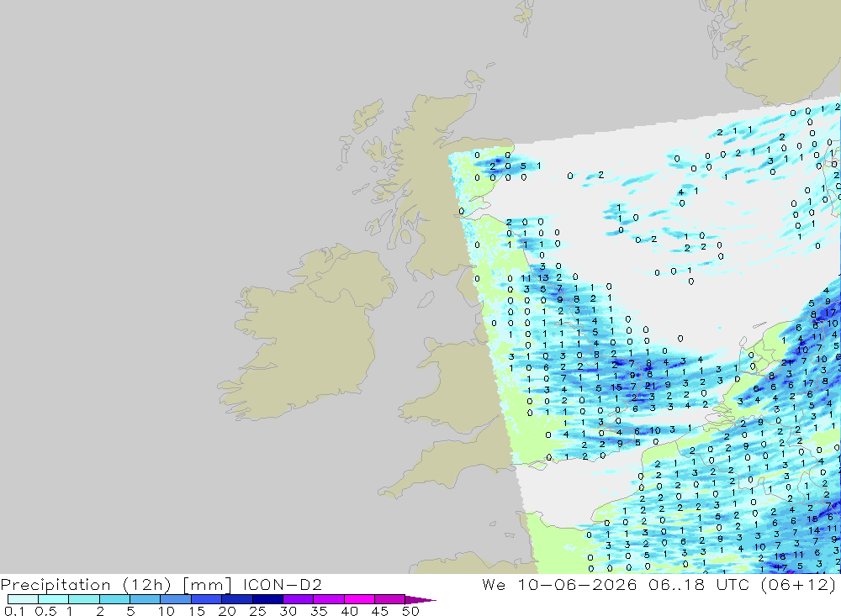Click the 'Precipitation' title word

click(x=56, y=585)
